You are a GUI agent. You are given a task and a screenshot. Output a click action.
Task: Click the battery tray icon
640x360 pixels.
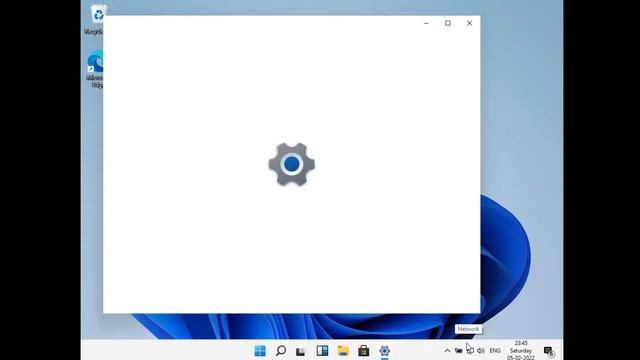pyautogui.click(x=459, y=351)
